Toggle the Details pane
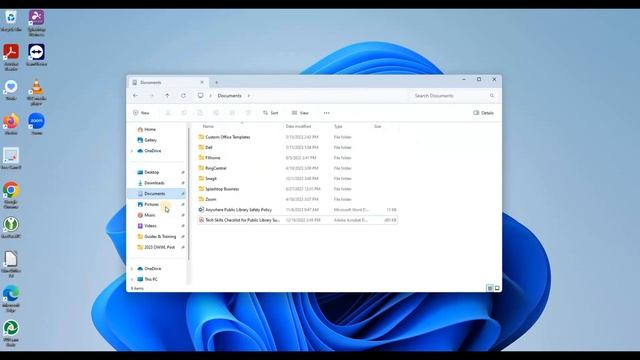The image size is (640, 360). click(x=484, y=113)
